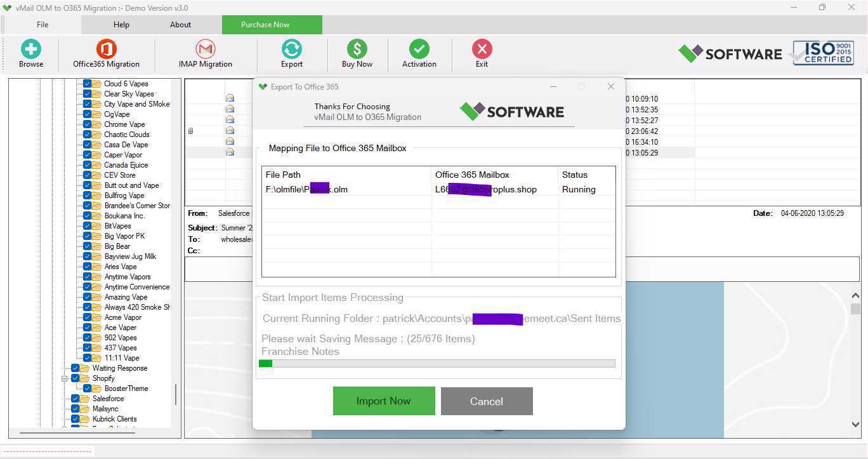Image resolution: width=868 pixels, height=459 pixels.
Task: Click the folder icon beside Waiting Response
Action: pos(85,368)
